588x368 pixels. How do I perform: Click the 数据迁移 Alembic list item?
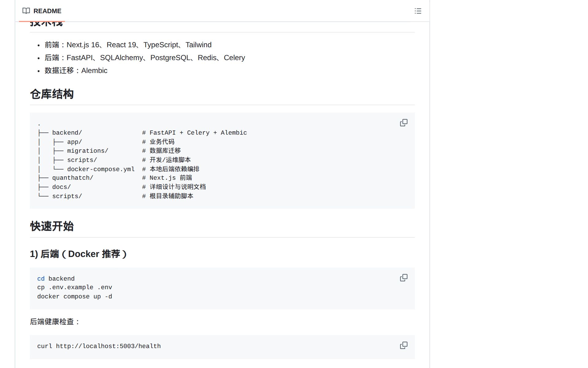(x=76, y=71)
